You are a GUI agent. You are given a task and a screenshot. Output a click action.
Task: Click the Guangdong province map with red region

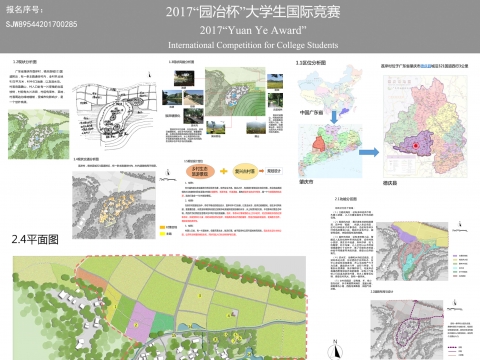coord(330,151)
